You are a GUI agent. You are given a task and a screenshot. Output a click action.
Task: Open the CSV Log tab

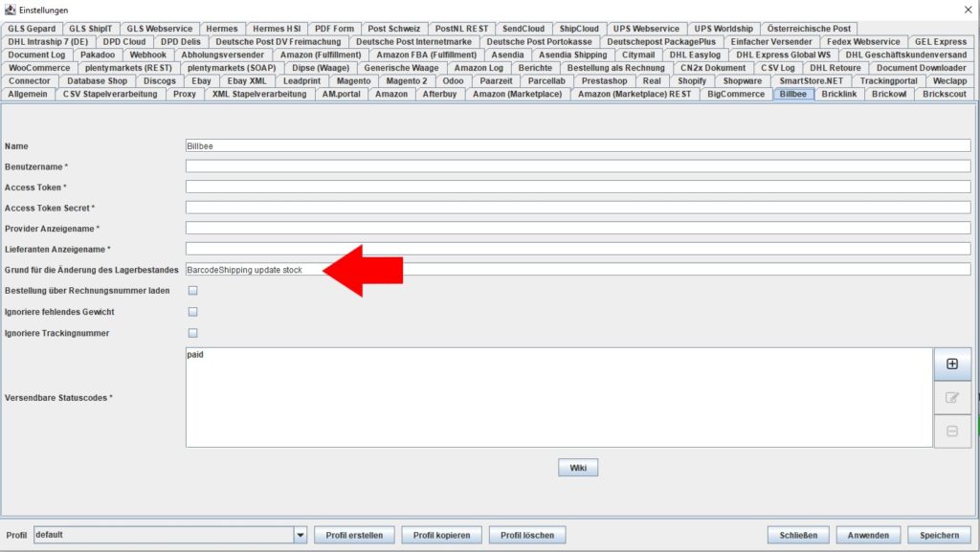tap(777, 68)
